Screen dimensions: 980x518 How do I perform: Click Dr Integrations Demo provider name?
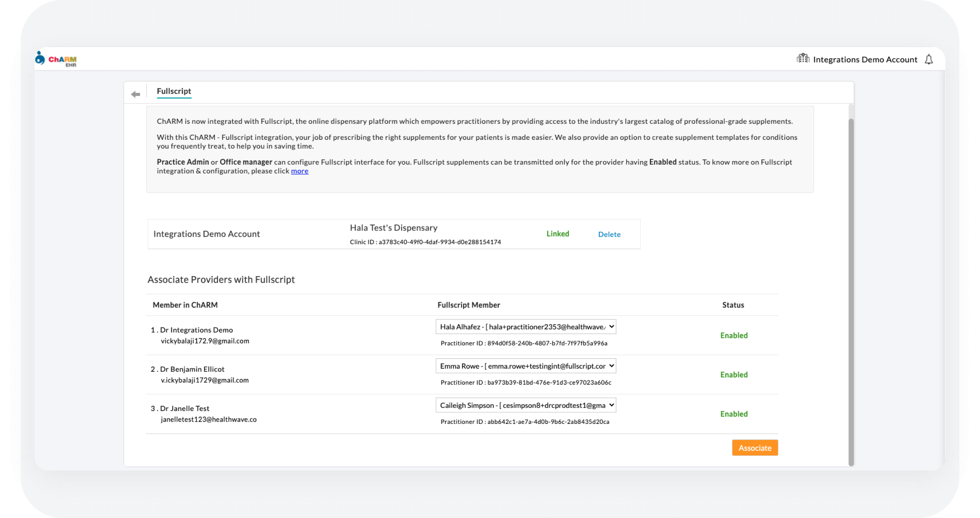[x=196, y=330]
